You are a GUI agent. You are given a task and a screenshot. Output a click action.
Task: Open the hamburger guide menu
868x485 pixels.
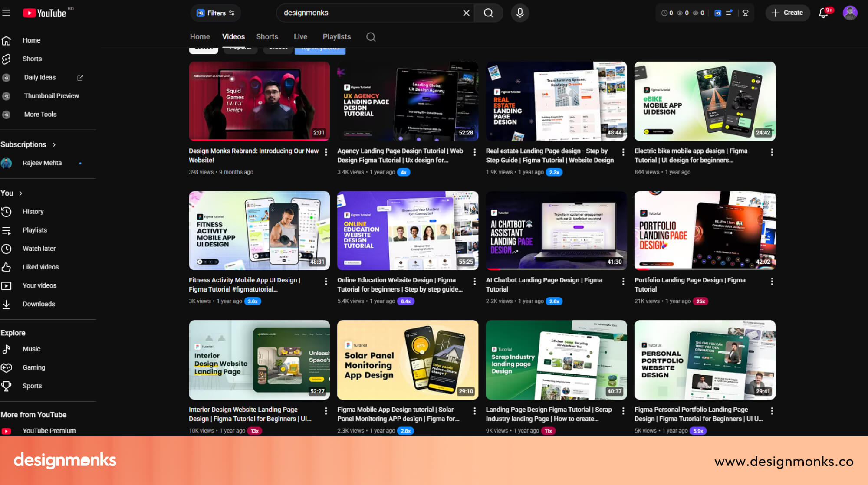tap(6, 13)
